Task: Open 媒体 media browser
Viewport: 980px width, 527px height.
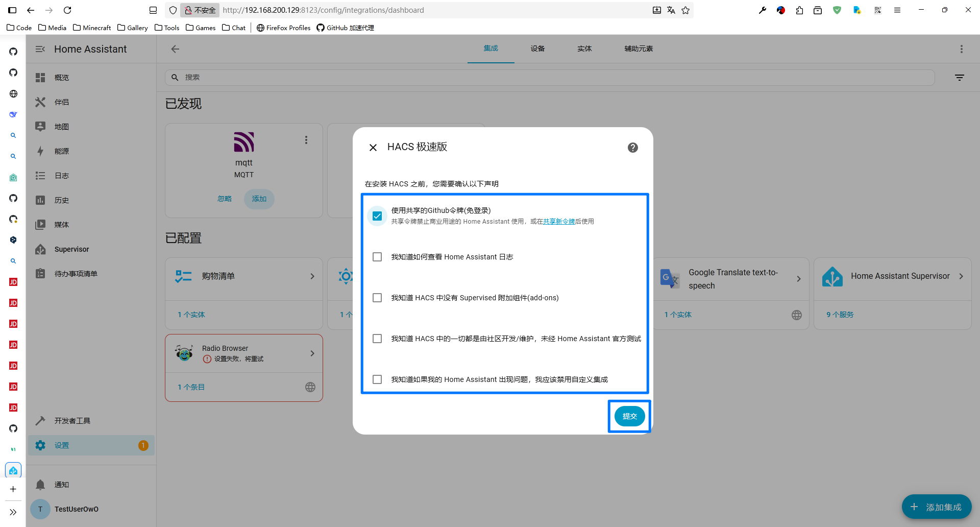Action: 91,225
